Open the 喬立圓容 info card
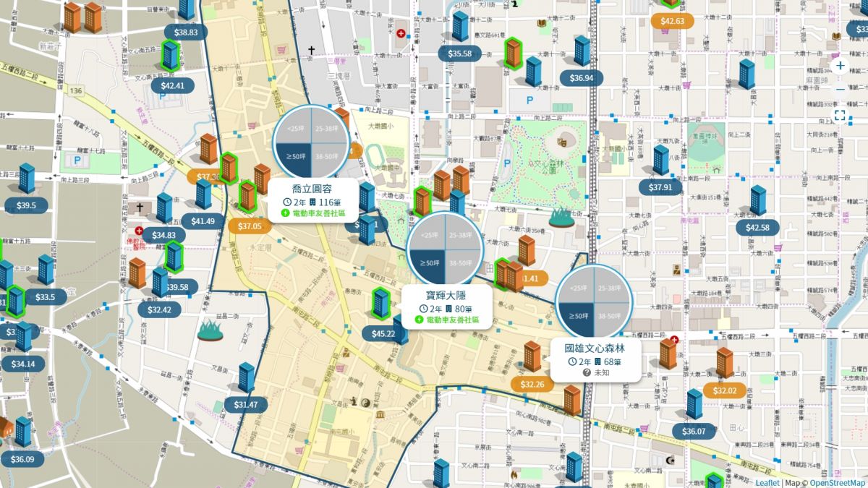Viewport: 868px width, 488px height. tap(312, 200)
